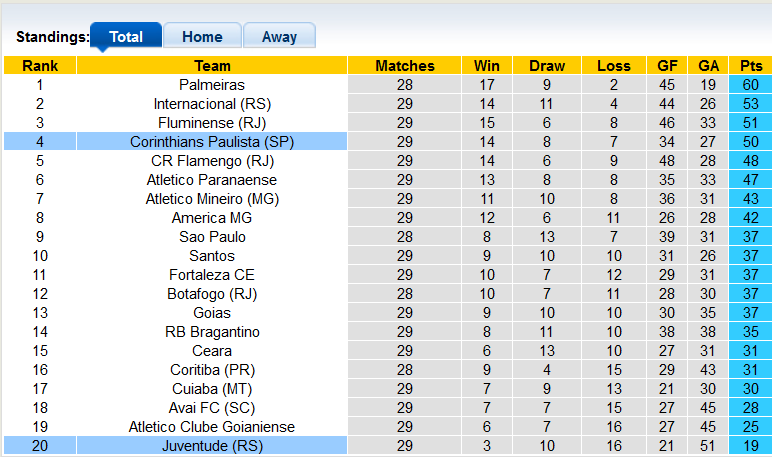Click Juventude (RS) in last place
The width and height of the screenshot is (772, 457).
click(212, 446)
